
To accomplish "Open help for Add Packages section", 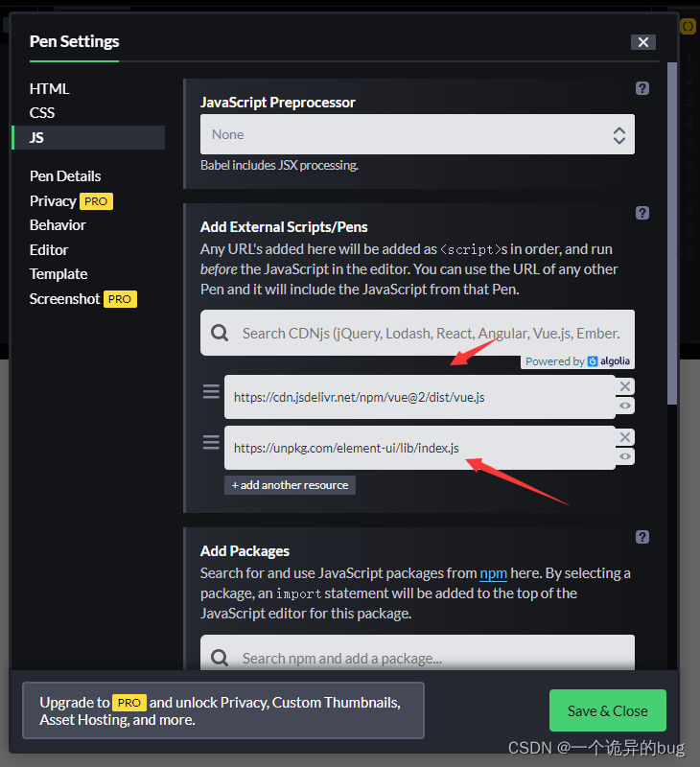I will click(642, 537).
